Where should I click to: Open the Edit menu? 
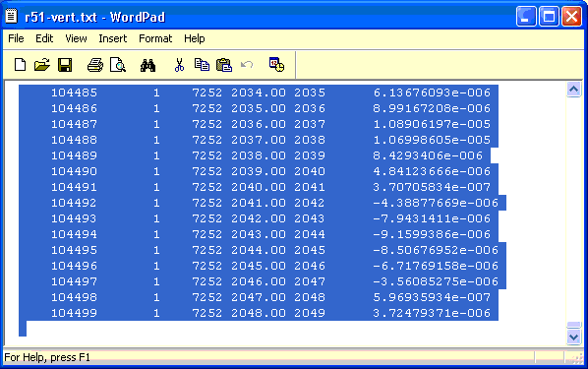pyautogui.click(x=44, y=38)
